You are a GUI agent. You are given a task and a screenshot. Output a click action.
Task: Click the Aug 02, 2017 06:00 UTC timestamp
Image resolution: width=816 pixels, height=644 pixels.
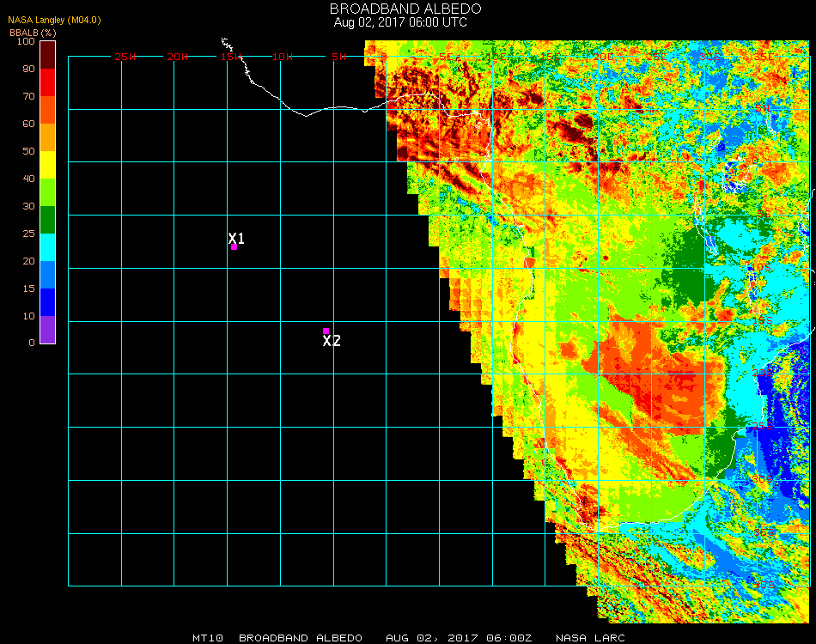[400, 22]
